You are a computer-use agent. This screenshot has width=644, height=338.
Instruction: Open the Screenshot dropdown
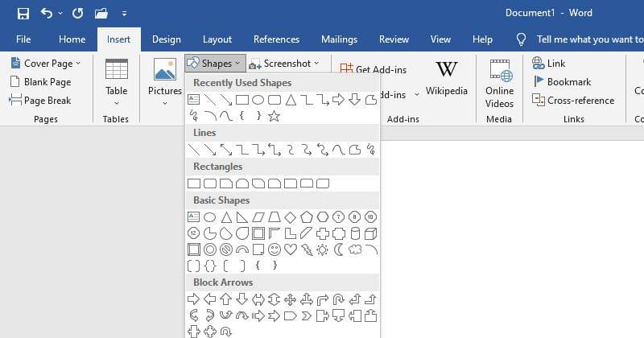click(x=284, y=63)
